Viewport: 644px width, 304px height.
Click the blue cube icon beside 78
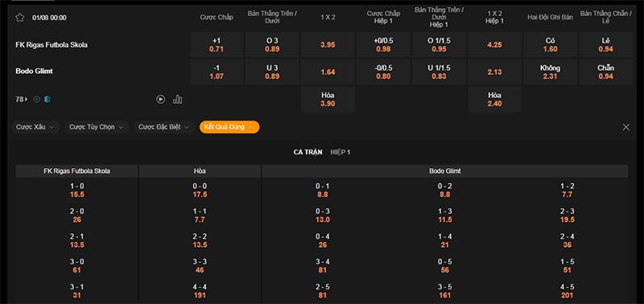pyautogui.click(x=47, y=99)
